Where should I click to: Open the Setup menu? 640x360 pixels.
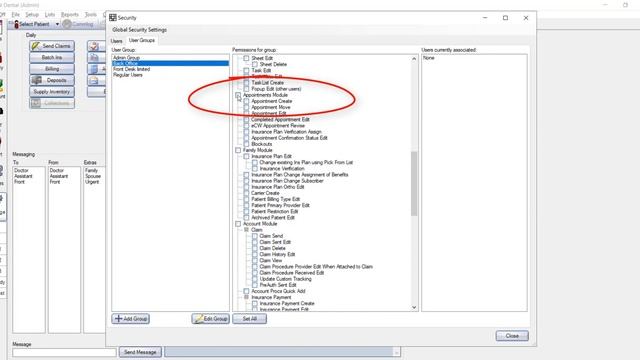point(32,14)
